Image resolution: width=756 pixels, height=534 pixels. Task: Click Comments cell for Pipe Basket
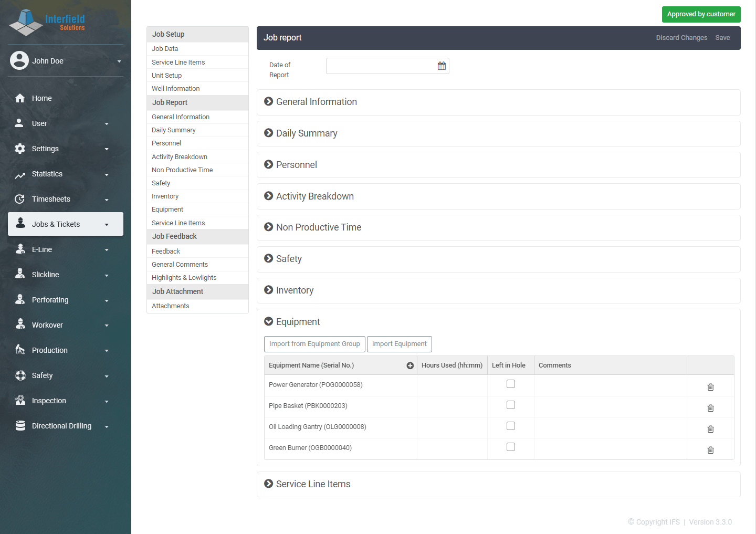pos(610,407)
